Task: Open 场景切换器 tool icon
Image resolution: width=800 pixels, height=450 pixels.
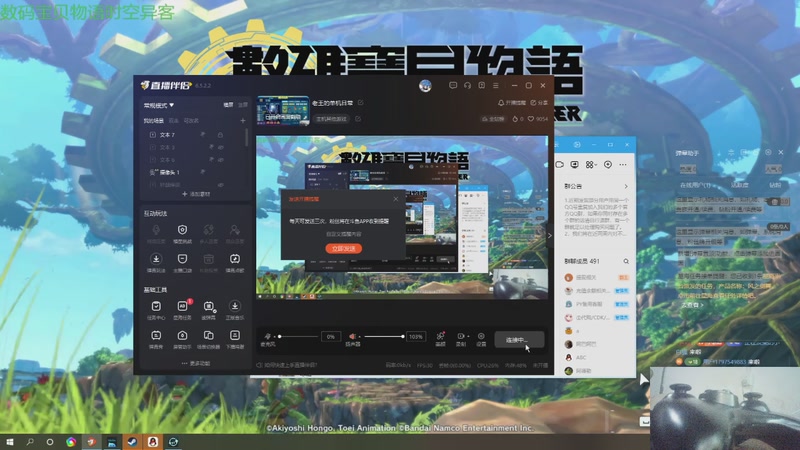Action: [208, 335]
